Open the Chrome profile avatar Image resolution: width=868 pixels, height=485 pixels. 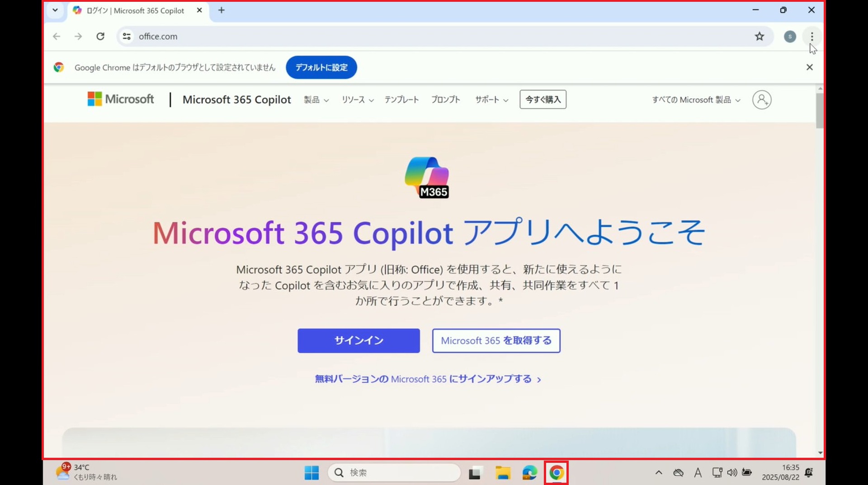coord(790,37)
